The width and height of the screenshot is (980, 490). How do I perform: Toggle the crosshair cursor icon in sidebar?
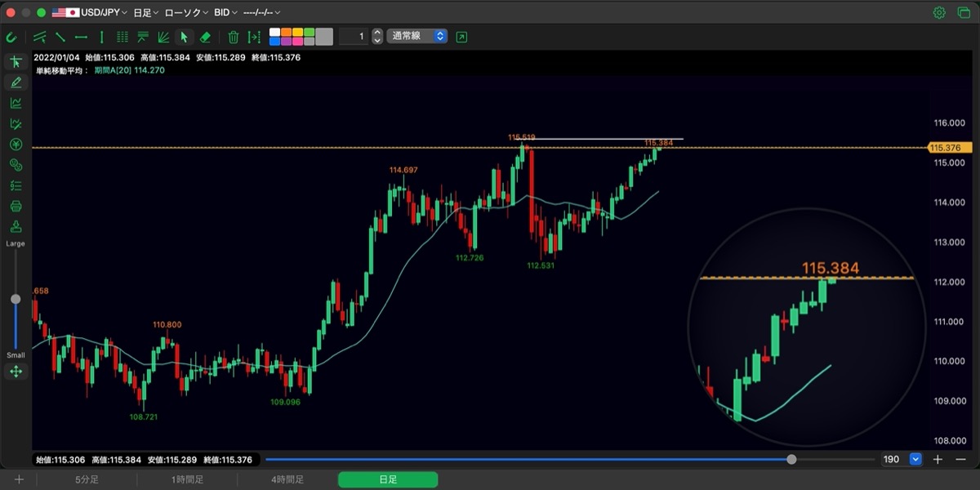(16, 62)
